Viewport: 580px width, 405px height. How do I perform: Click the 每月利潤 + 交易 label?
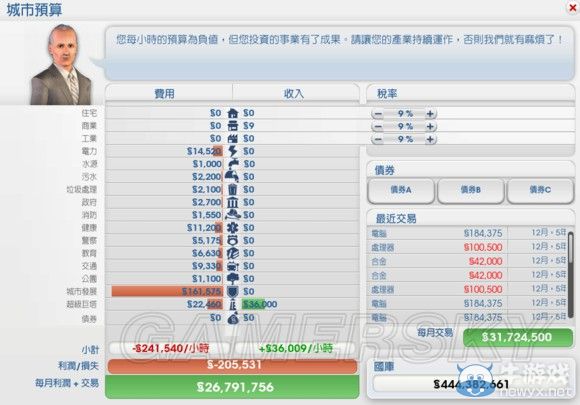click(x=67, y=383)
